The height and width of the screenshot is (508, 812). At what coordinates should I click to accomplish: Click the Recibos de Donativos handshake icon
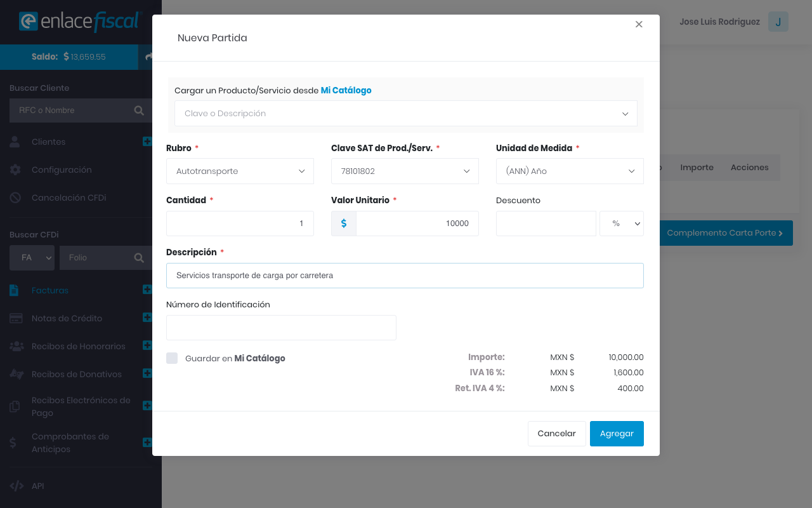[16, 375]
